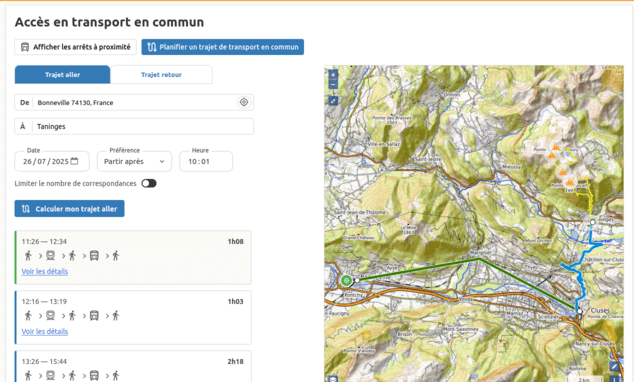The width and height of the screenshot is (634, 382).
Task: Select the Trajet aller tab
Action: (x=62, y=75)
